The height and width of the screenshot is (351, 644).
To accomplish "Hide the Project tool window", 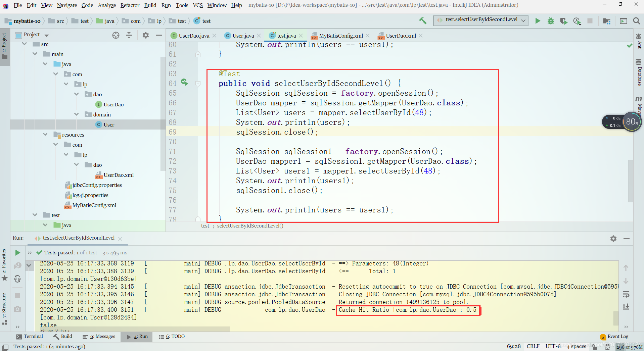I will click(x=159, y=35).
